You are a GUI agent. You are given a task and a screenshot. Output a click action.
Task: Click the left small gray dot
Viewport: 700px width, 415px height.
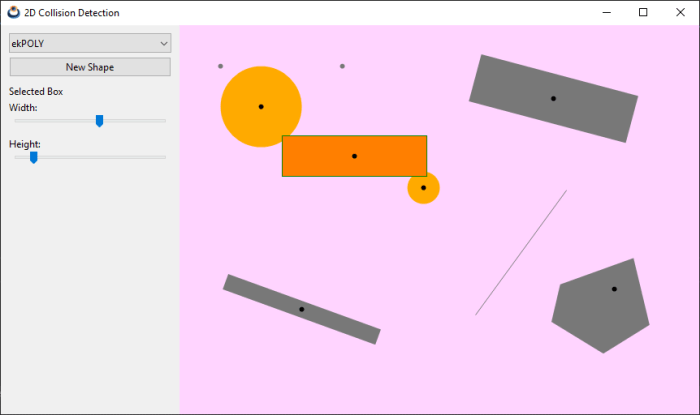[x=221, y=66]
